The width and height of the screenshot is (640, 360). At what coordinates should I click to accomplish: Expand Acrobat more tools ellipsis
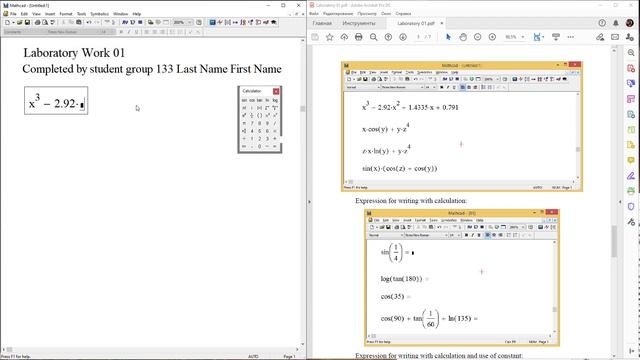point(571,37)
